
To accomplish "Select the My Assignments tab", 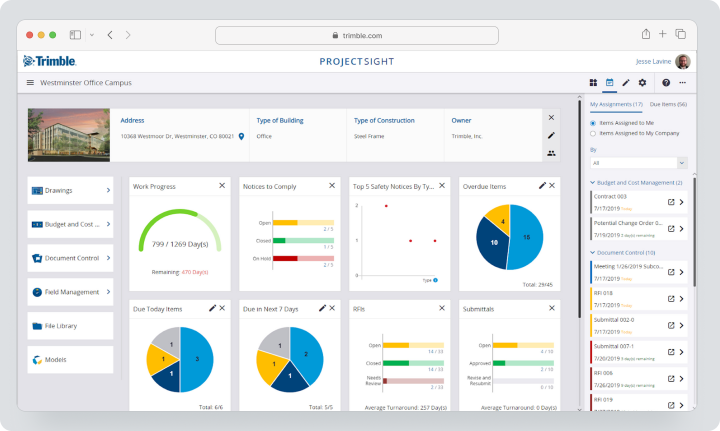I will tap(616, 104).
